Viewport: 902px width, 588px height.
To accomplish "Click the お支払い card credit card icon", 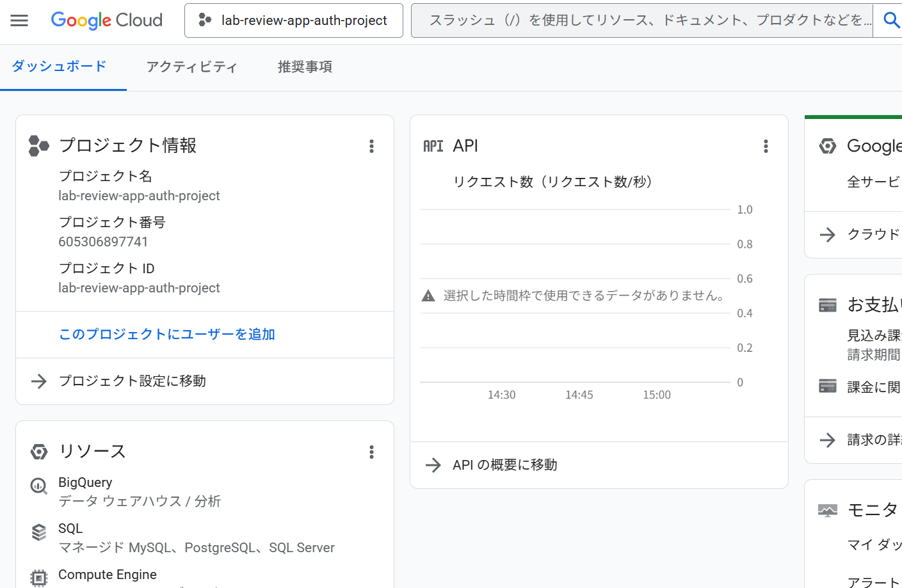I will click(x=828, y=305).
